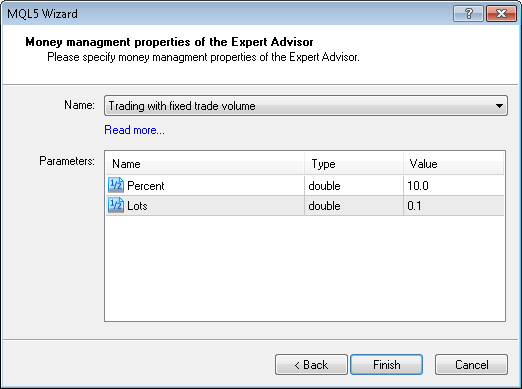Click the Percent value 10.0 cell
This screenshot has height=389, width=522.
(453, 186)
